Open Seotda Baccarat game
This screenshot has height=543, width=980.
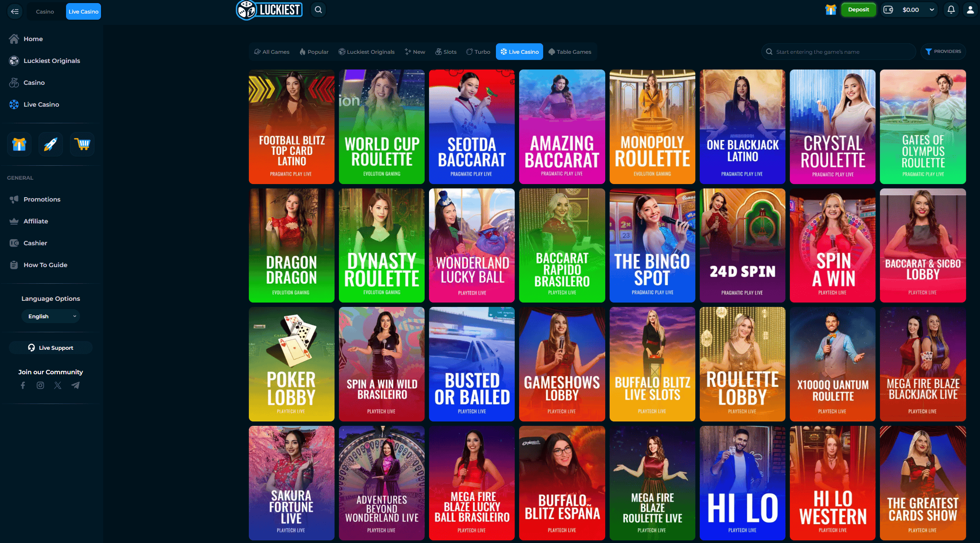click(472, 127)
